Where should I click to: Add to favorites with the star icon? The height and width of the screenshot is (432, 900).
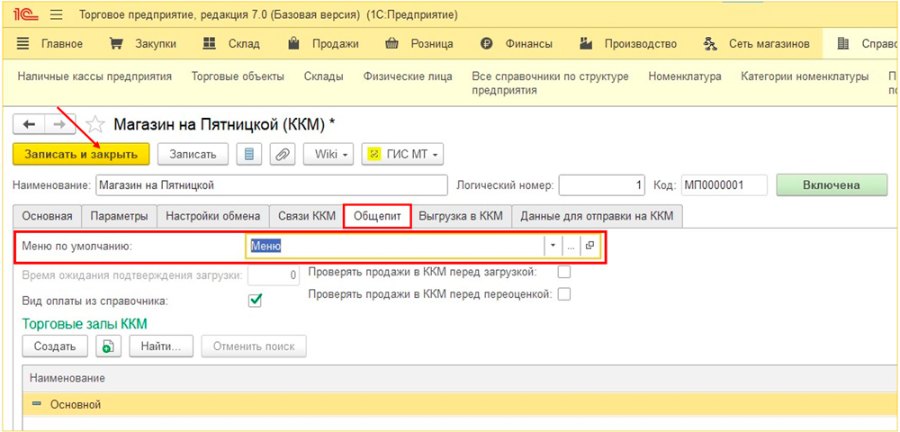coord(95,124)
